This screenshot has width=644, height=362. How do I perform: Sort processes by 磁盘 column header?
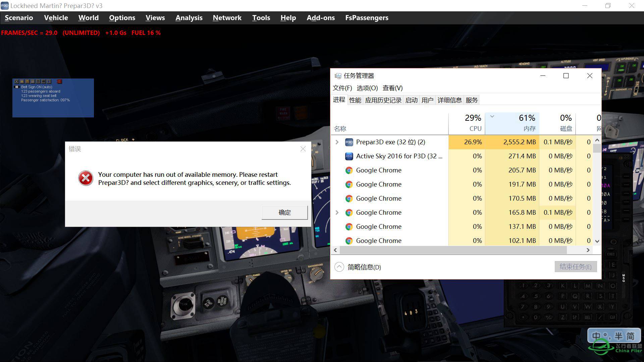(557, 123)
